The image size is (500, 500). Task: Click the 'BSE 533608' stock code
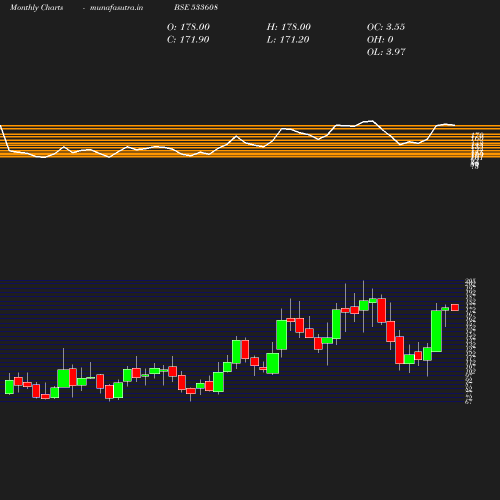[x=196, y=7]
